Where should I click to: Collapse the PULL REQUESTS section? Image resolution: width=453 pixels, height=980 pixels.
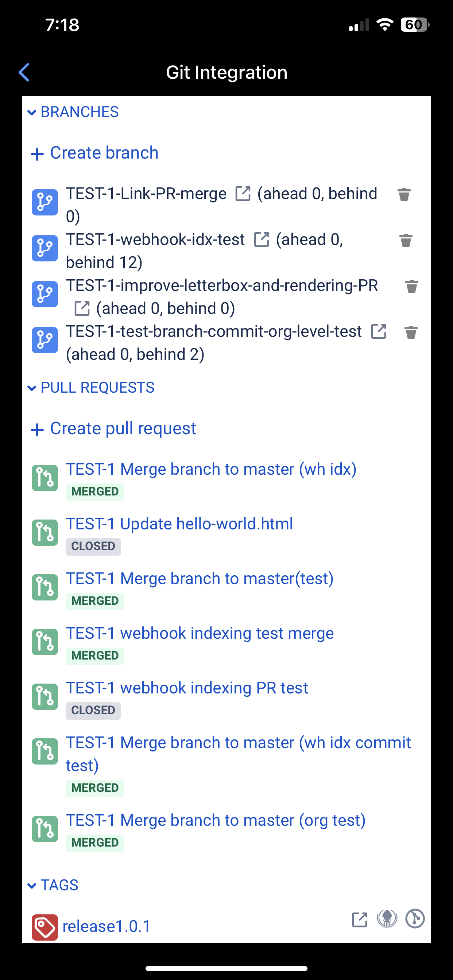[91, 388]
